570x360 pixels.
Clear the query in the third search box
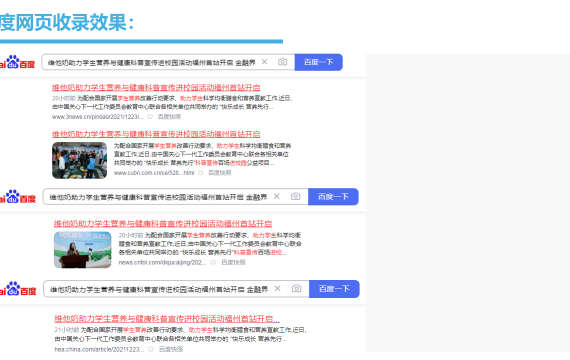coord(277,288)
